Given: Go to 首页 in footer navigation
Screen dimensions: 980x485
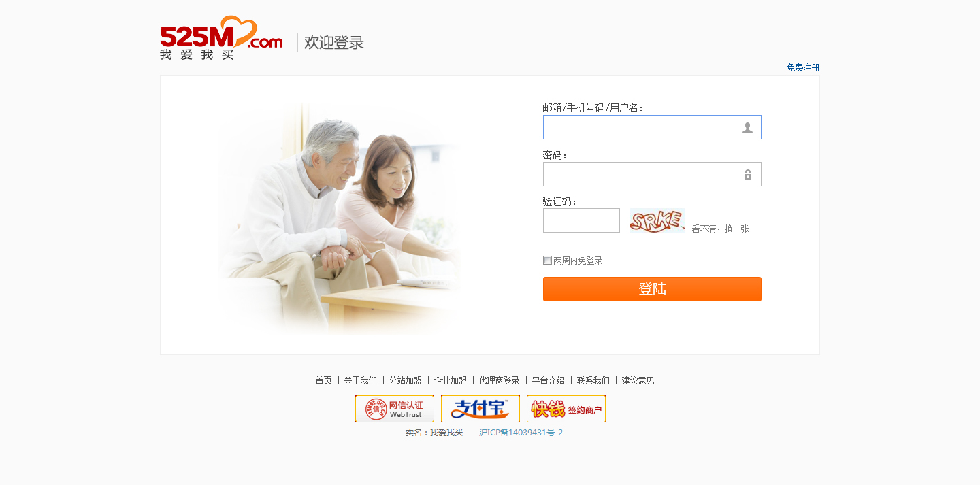Looking at the screenshot, I should point(323,380).
